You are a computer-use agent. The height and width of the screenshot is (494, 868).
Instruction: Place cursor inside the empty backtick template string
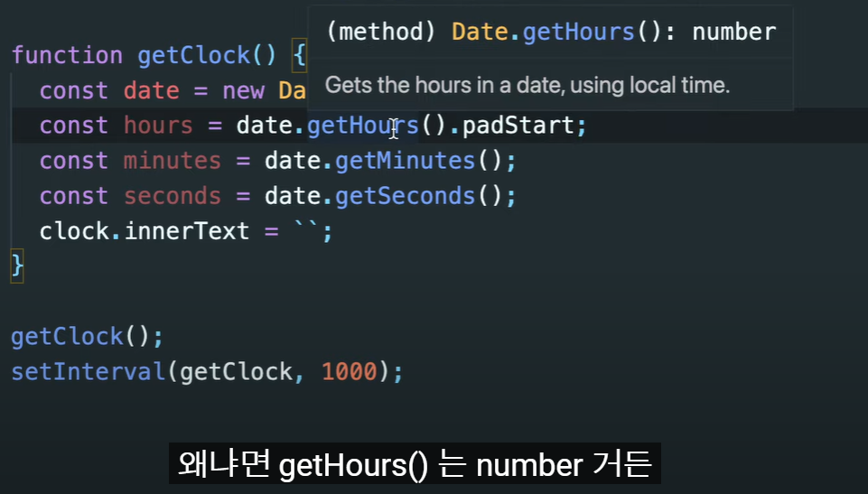pyautogui.click(x=306, y=227)
